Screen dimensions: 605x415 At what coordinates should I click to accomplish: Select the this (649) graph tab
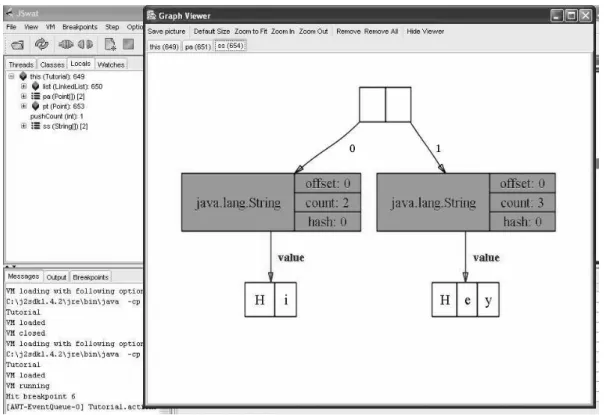pyautogui.click(x=164, y=46)
